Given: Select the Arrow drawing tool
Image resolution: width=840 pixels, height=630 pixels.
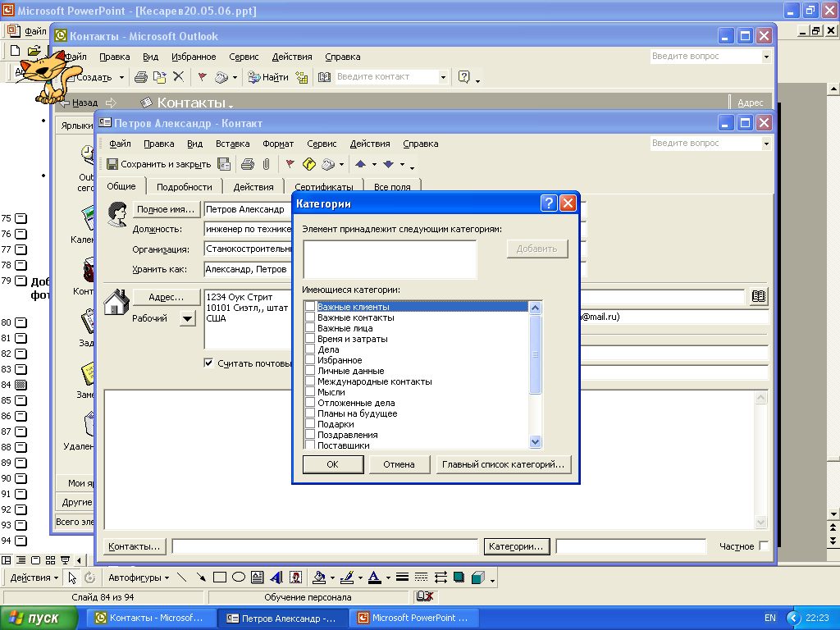Looking at the screenshot, I should coord(201,577).
